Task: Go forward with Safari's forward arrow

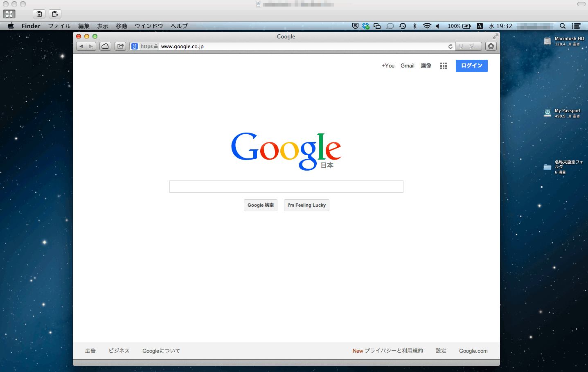Action: coord(91,46)
